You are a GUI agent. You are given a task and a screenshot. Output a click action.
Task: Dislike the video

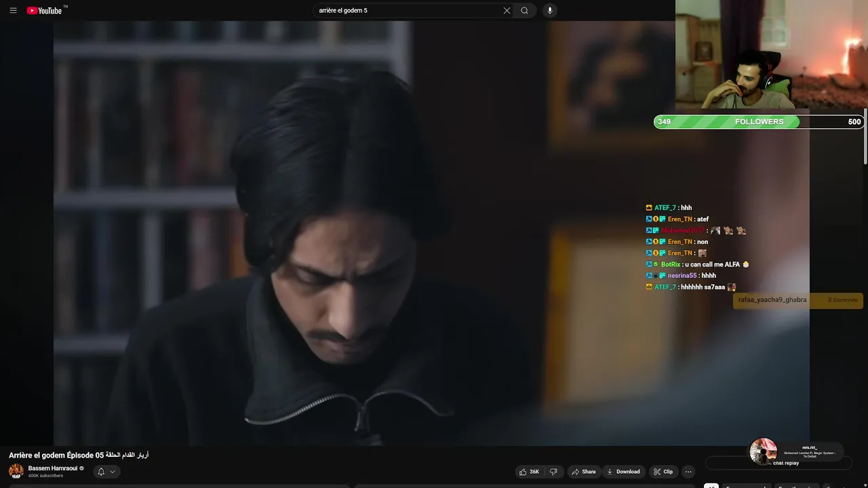[x=553, y=472]
